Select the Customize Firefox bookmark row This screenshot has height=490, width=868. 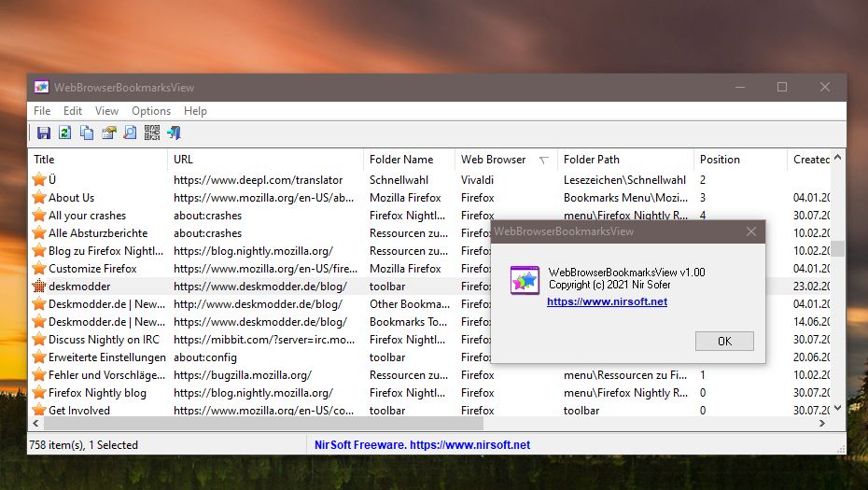pos(92,269)
